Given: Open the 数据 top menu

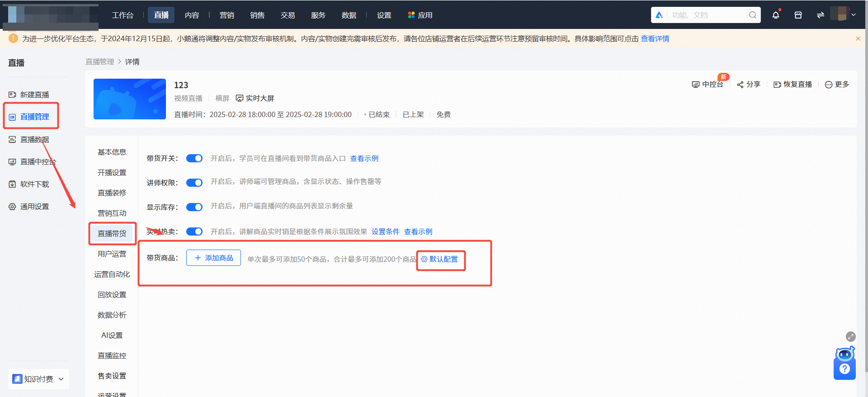Looking at the screenshot, I should pyautogui.click(x=349, y=15).
